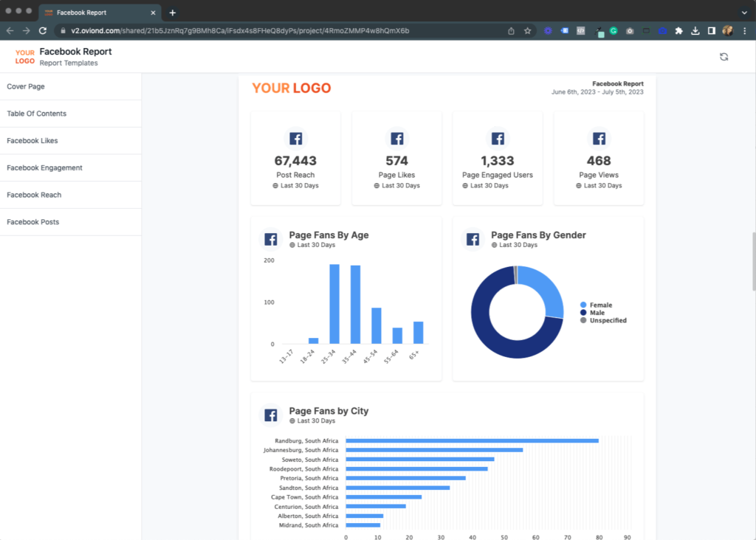Close the Facebook Report browser tab

tap(153, 13)
